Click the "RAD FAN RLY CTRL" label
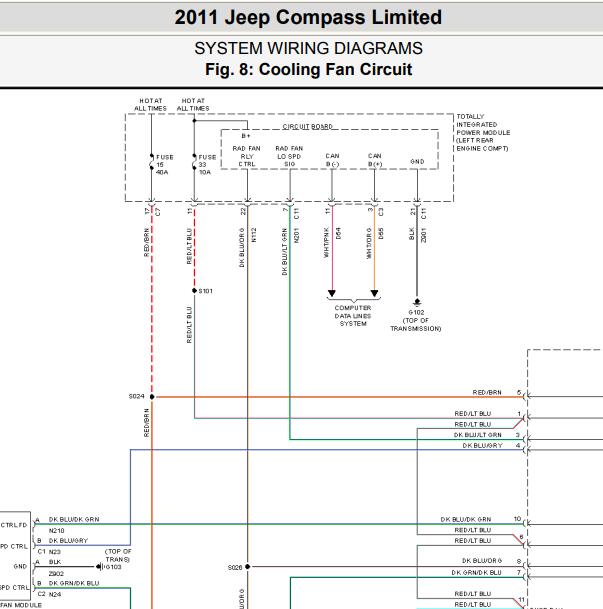603x609 pixels. tap(247, 156)
